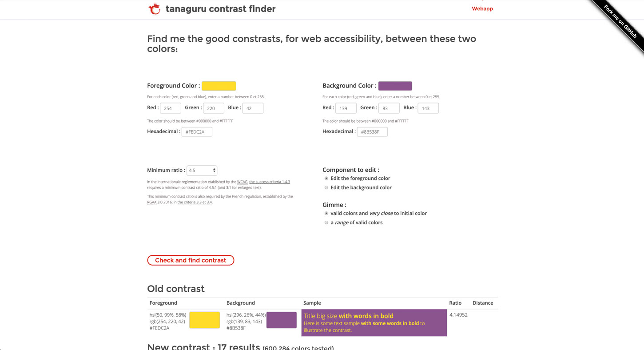The height and width of the screenshot is (350, 644).
Task: Open the success criteria 1.4.3 link
Action: click(x=270, y=182)
